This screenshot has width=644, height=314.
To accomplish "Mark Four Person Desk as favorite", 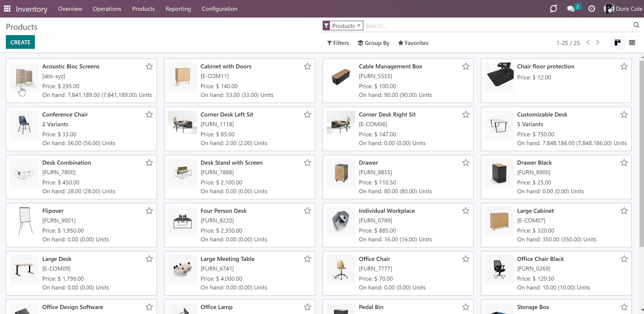I will [x=308, y=211].
